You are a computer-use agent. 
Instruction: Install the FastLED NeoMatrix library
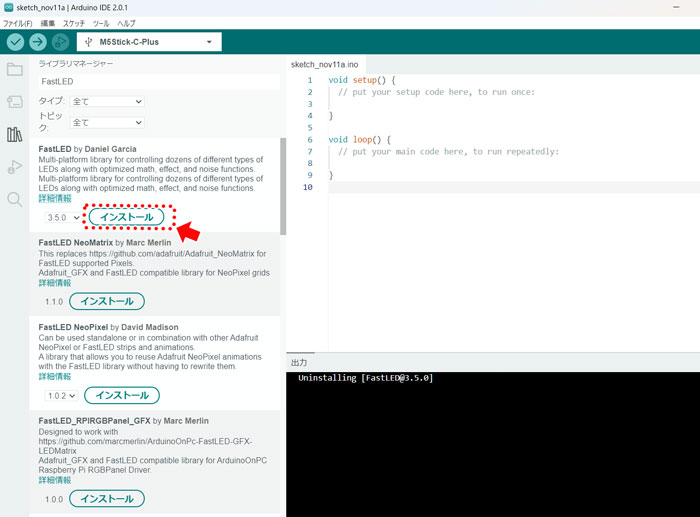coord(107,301)
